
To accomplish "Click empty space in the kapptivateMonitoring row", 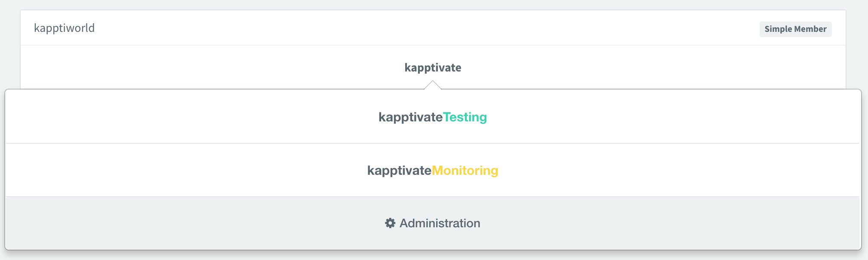I will tap(172, 170).
